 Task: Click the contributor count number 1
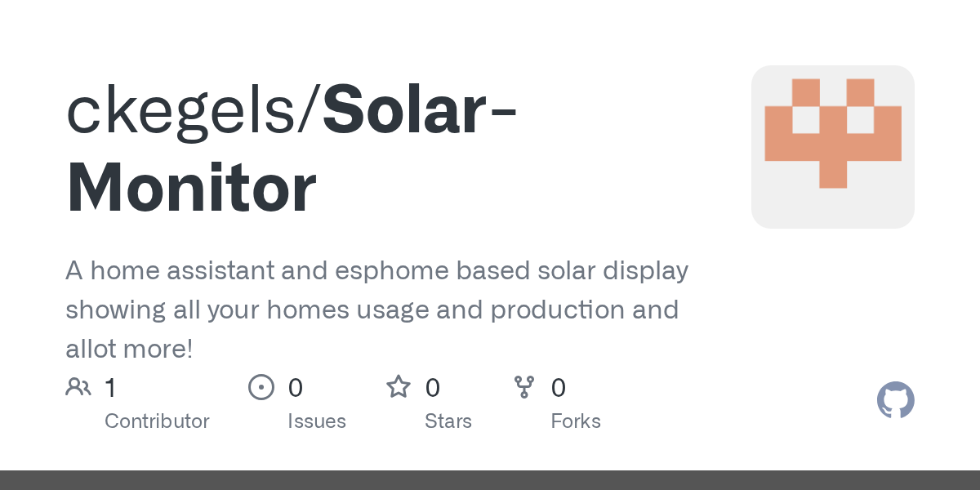click(x=110, y=388)
